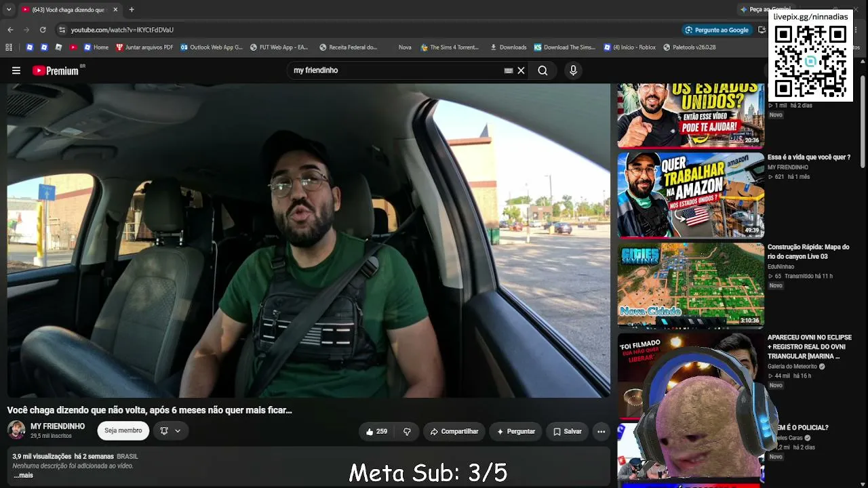Open more actions three-dot menu
Image resolution: width=868 pixels, height=488 pixels.
point(601,431)
